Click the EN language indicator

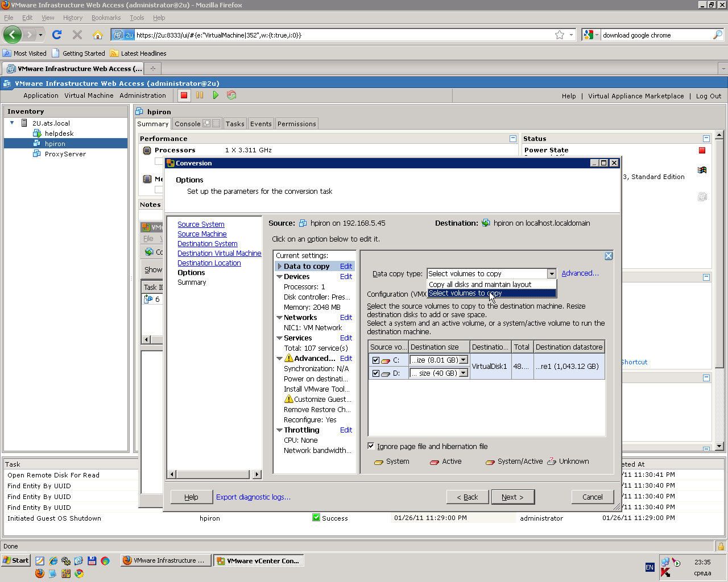[650, 567]
